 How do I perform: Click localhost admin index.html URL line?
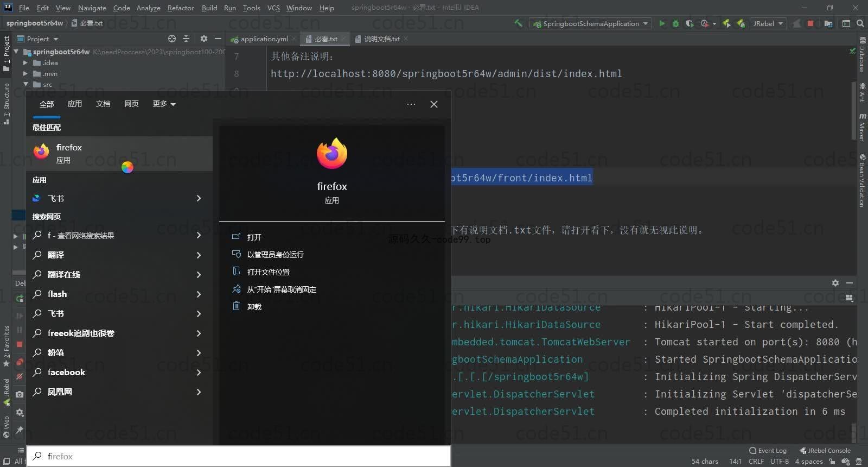click(x=446, y=73)
